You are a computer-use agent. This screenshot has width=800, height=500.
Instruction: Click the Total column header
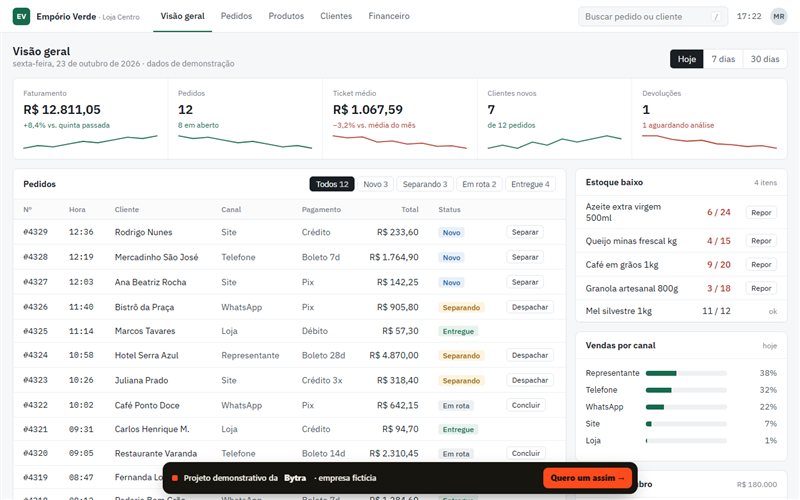point(410,210)
